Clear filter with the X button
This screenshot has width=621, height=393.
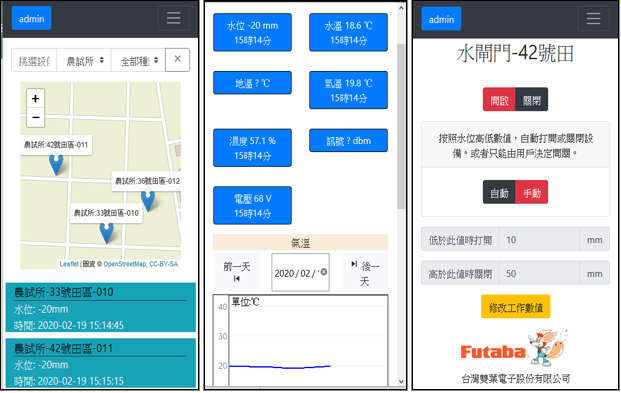177,59
